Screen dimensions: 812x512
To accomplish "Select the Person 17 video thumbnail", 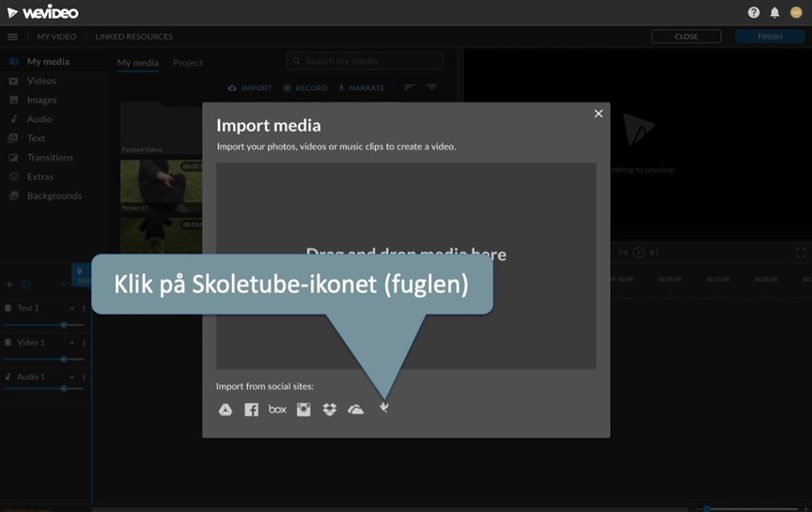I will (161, 185).
